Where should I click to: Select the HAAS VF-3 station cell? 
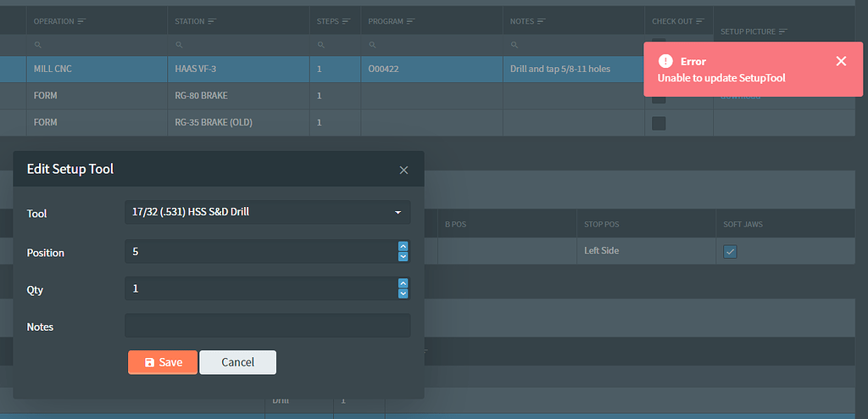[x=238, y=70]
